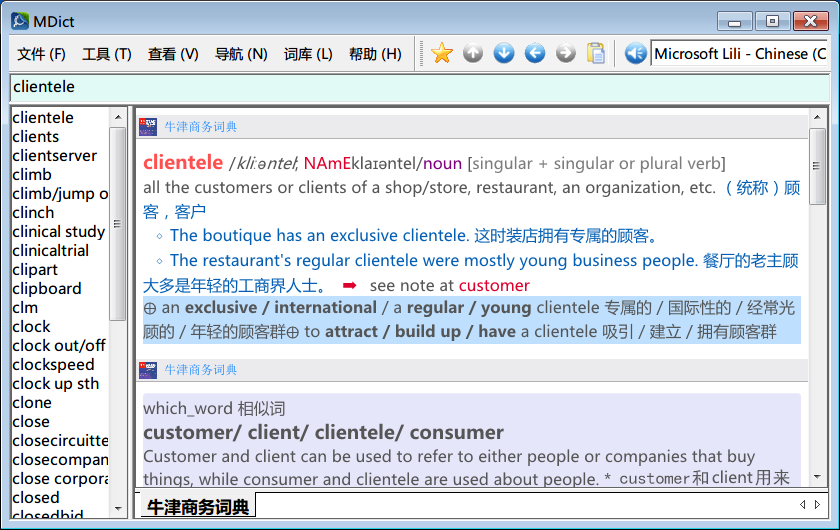The width and height of the screenshot is (840, 530).
Task: Click second 牛津商务词典 header link
Action: [201, 370]
